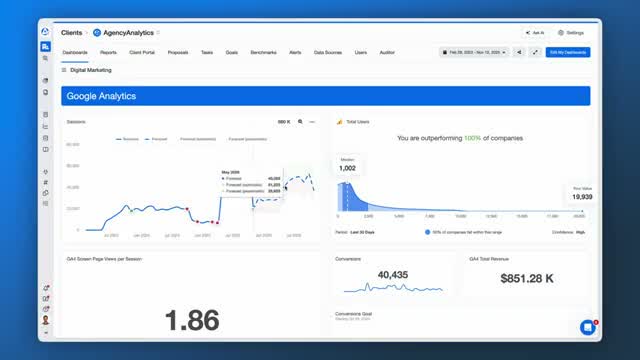Click the Conversions Goal heading
This screenshot has height=360, width=640.
(353, 314)
